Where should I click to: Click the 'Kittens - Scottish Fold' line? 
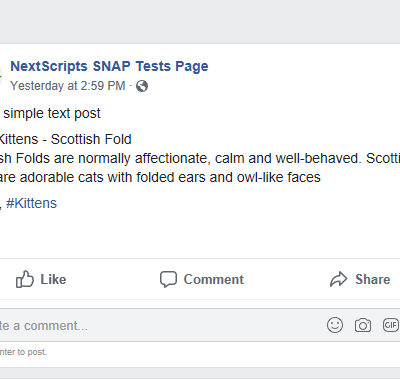(66, 139)
